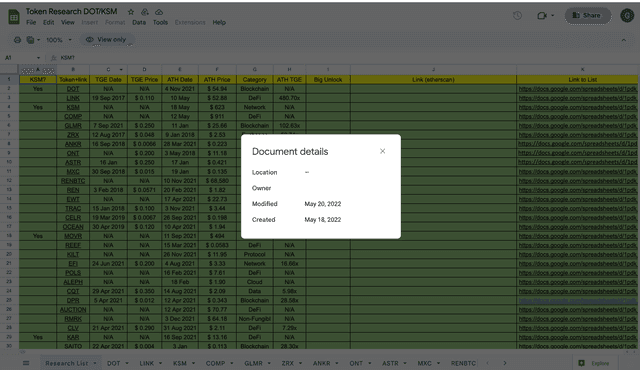
Task: Click the Created date May 18, 2022
Action: coord(322,219)
